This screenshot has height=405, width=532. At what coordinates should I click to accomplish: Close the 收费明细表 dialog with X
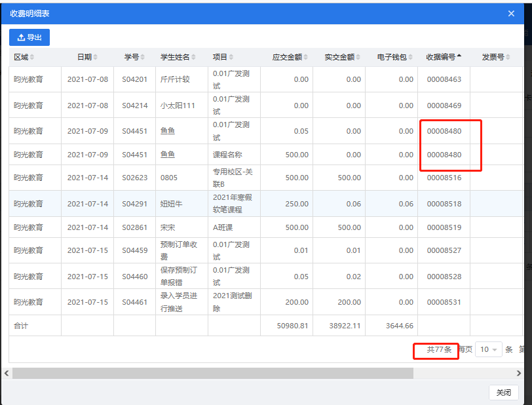[511, 14]
